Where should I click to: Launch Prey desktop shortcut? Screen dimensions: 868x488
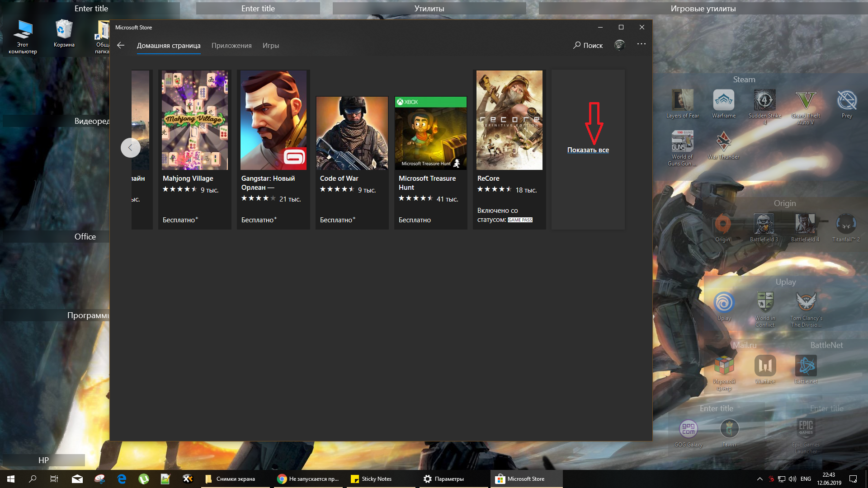point(847,104)
